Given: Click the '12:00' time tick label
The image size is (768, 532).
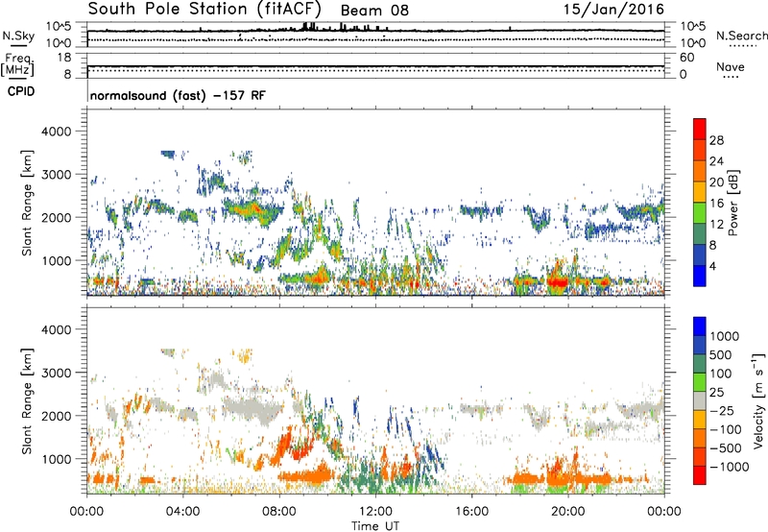Looking at the screenshot, I should tap(375, 512).
